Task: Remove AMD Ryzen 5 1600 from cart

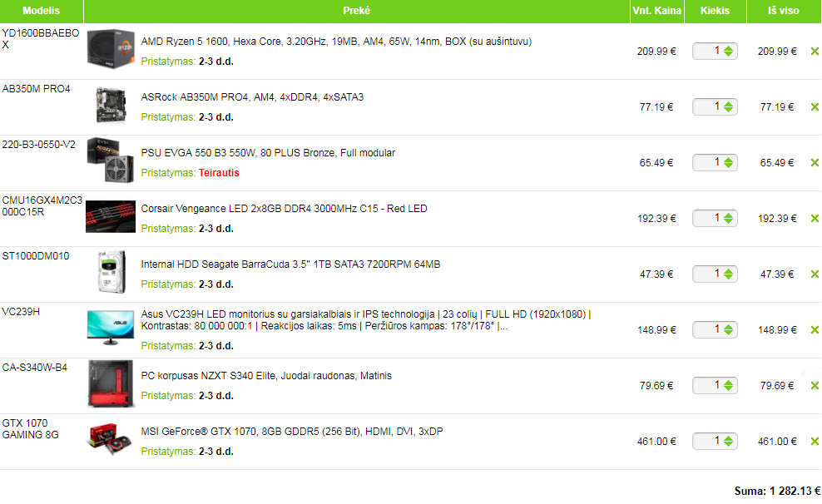Action: tap(815, 52)
